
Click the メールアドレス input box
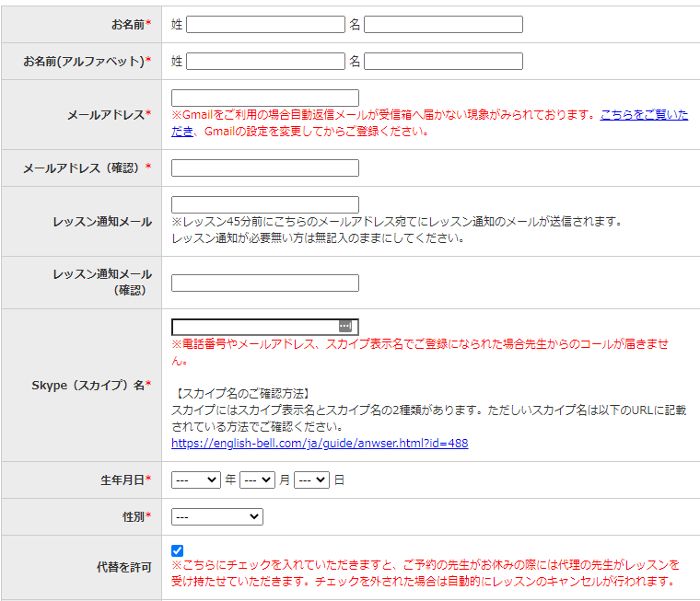(265, 98)
